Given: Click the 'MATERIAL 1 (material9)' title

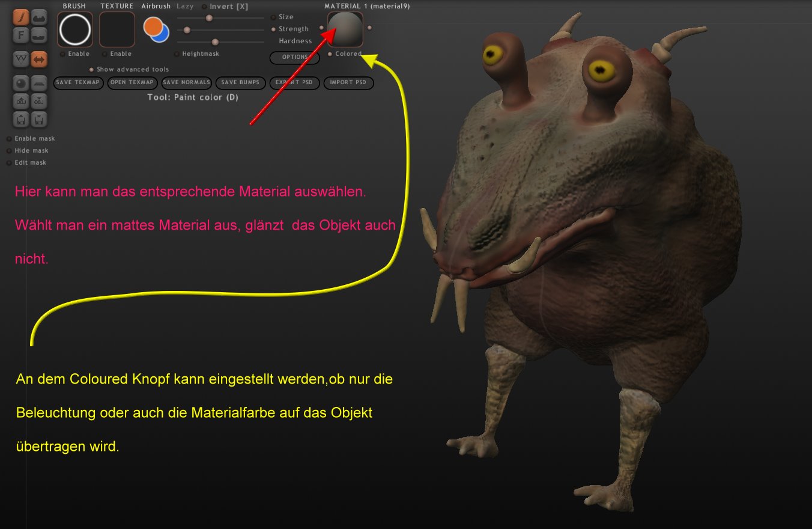Looking at the screenshot, I should point(367,7).
